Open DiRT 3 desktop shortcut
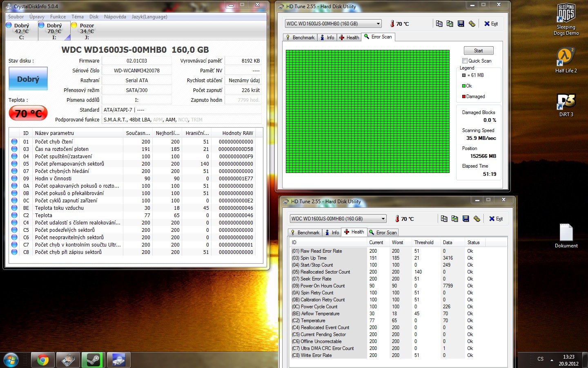This screenshot has width=588, height=368. [x=566, y=105]
